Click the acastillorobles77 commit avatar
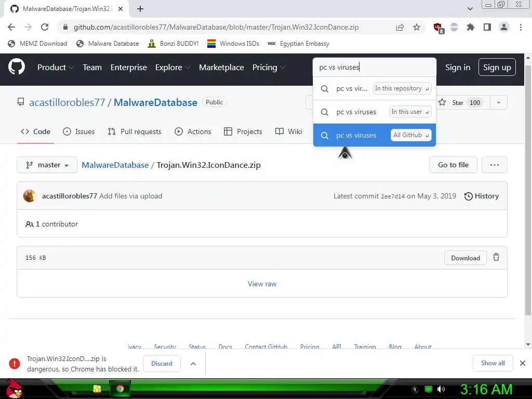The height and width of the screenshot is (399, 532). tap(30, 196)
